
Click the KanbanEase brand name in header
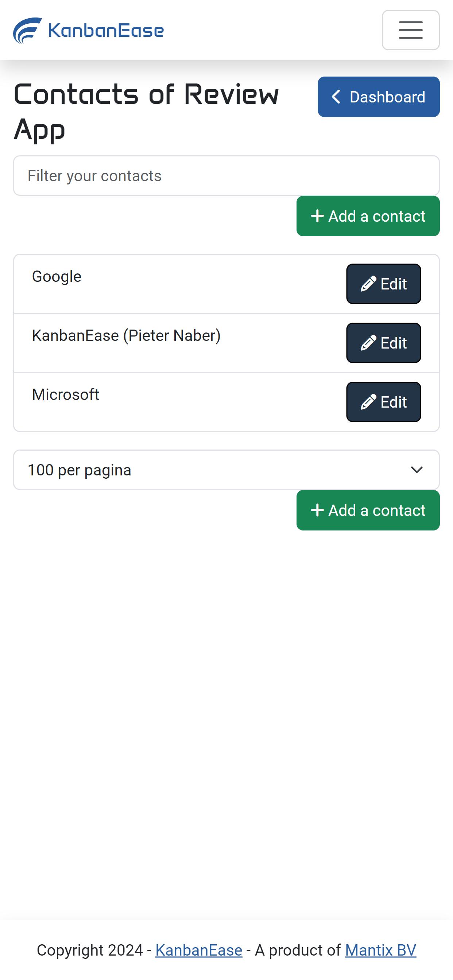[x=106, y=30]
